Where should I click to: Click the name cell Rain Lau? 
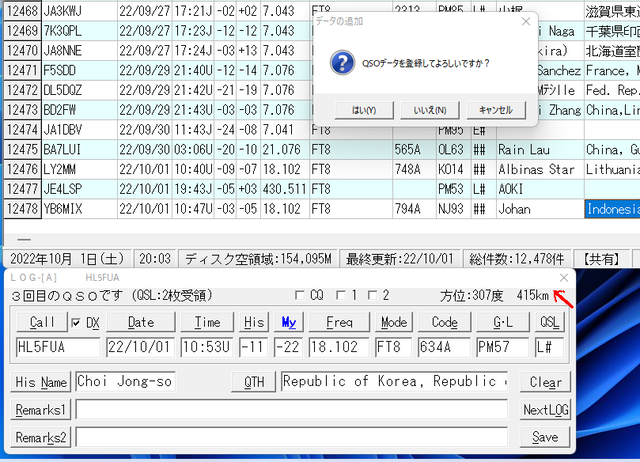pos(524,150)
